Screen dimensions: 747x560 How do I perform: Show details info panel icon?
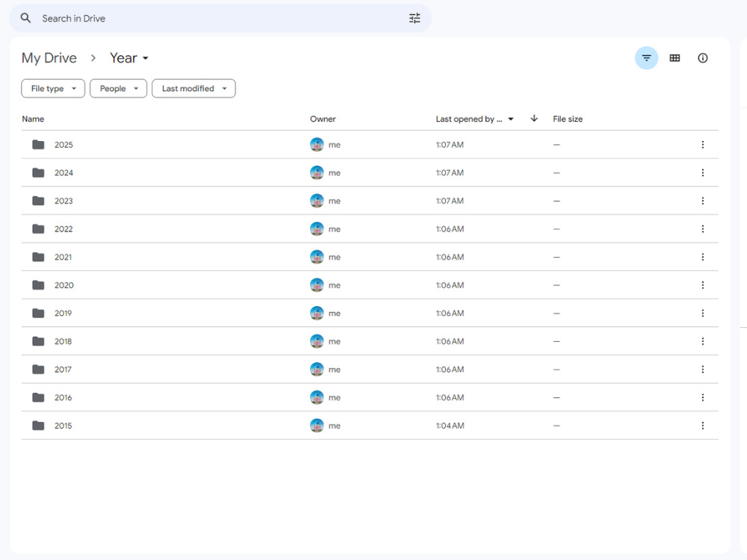click(702, 58)
